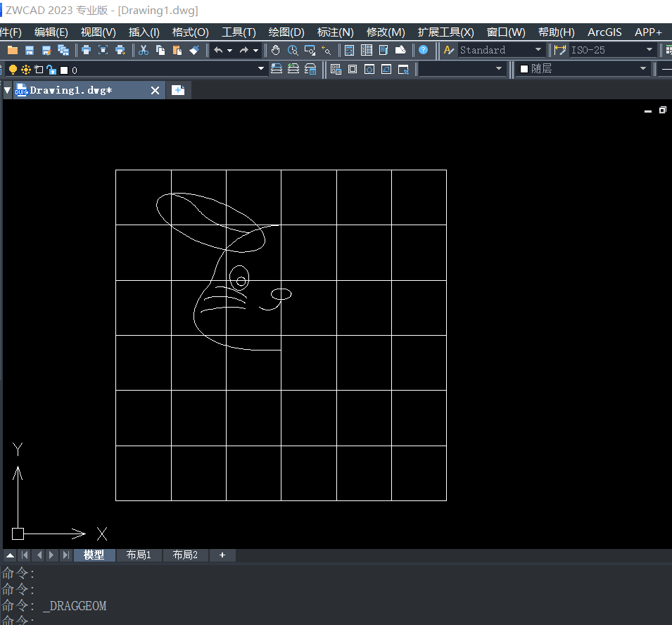This screenshot has width=672, height=625.
Task: Expand the ISO-25 dimension style dropdown
Action: click(649, 50)
